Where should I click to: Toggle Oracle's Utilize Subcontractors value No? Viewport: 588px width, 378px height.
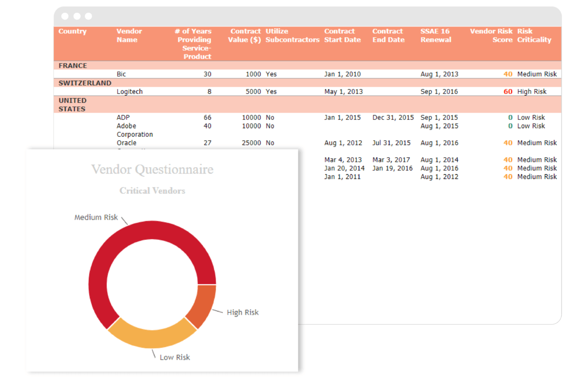coord(269,143)
